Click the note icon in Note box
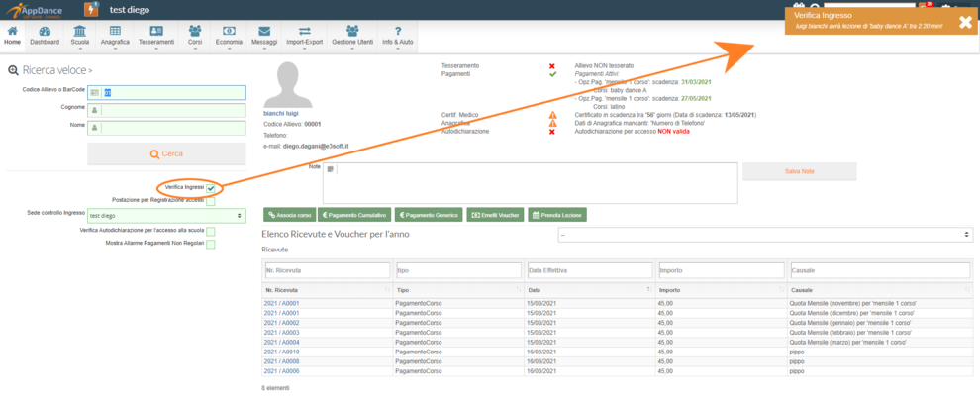 (x=331, y=169)
